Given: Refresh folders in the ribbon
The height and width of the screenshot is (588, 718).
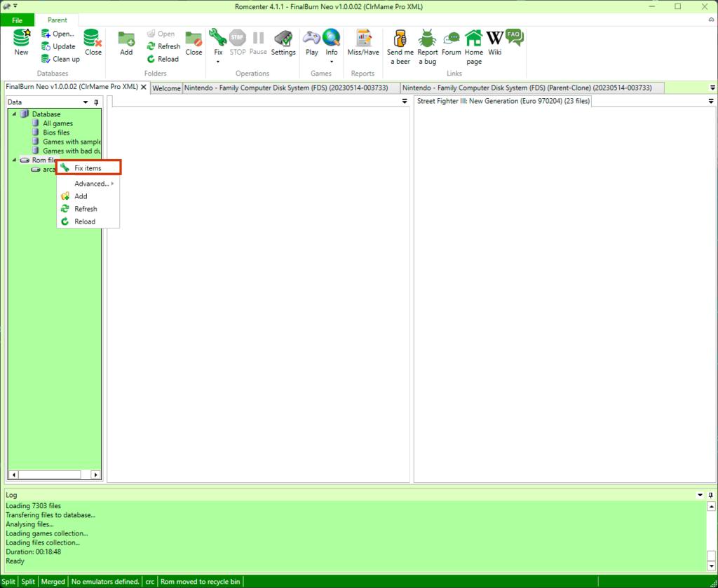Looking at the screenshot, I should (163, 46).
